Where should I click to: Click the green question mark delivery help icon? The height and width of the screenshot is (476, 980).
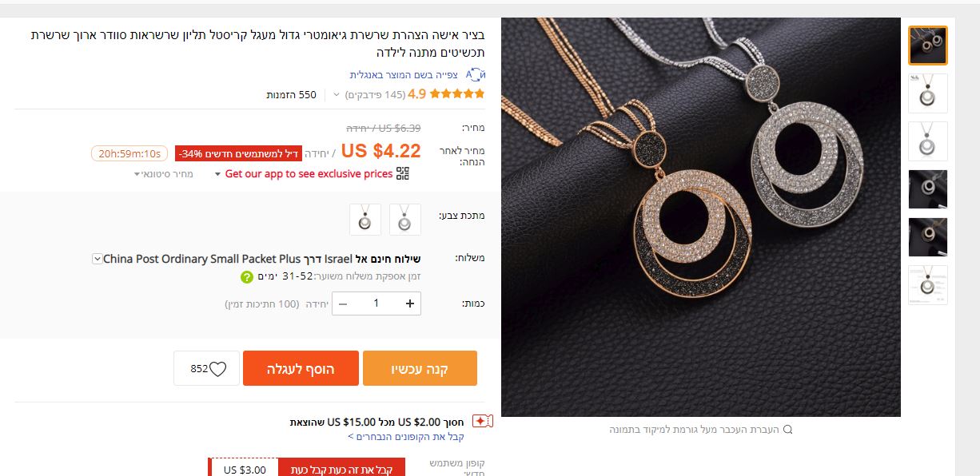[x=247, y=276]
